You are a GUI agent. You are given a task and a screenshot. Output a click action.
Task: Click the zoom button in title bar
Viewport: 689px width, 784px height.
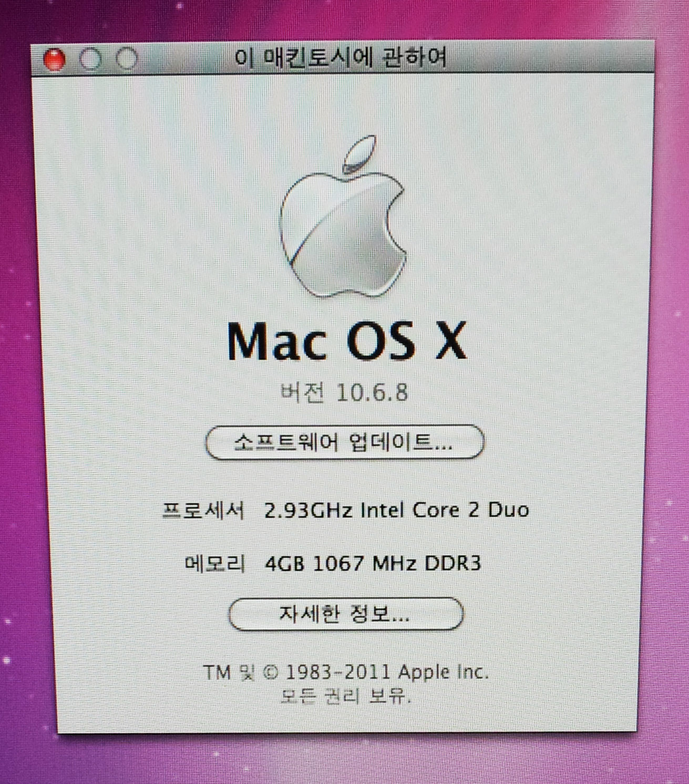[127, 59]
